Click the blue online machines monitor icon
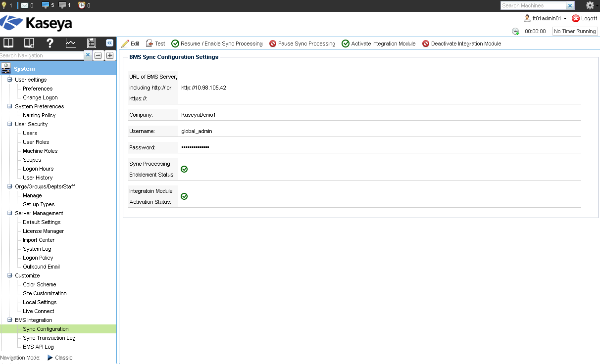This screenshot has height=364, width=600. pyautogui.click(x=46, y=5)
